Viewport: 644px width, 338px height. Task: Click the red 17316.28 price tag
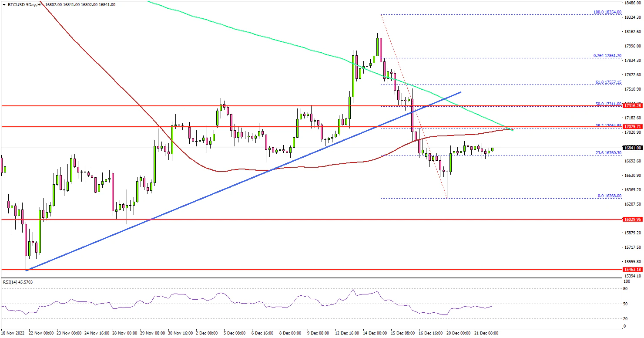632,105
